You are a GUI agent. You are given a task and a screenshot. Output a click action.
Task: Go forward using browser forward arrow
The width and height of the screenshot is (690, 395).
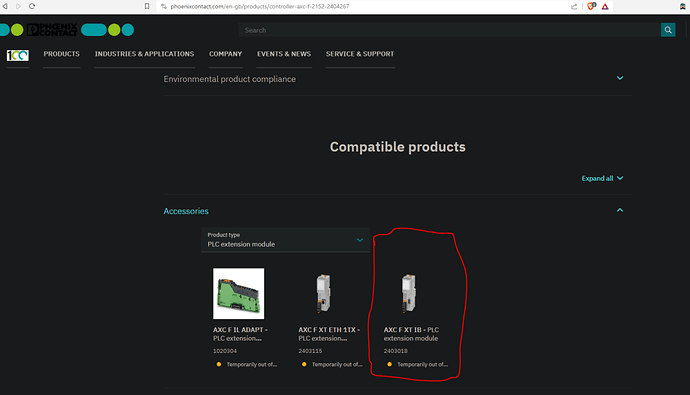click(18, 6)
